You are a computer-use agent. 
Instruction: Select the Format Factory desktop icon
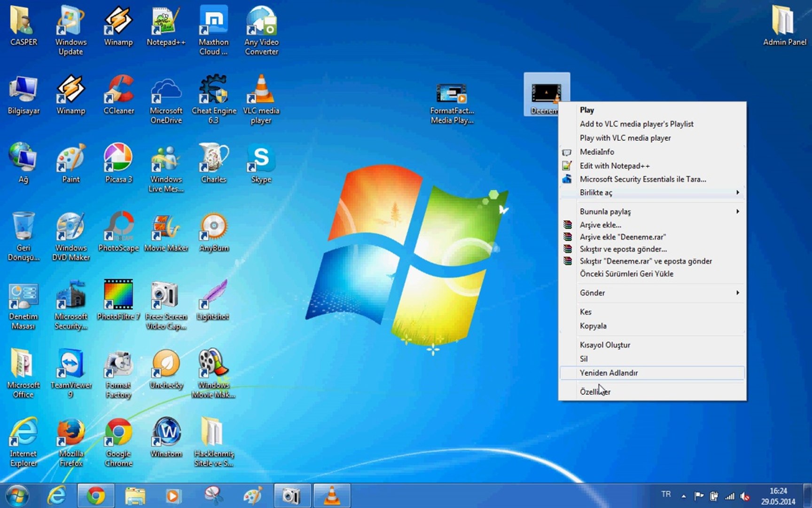point(118,374)
